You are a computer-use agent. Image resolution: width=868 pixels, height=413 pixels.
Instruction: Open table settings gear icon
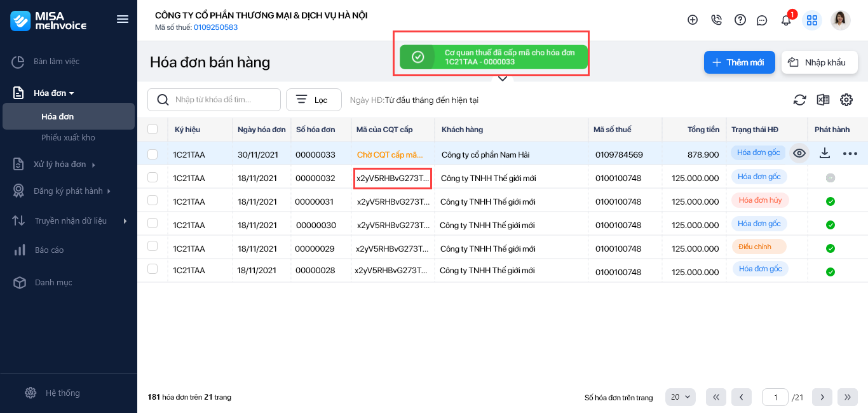[846, 100]
